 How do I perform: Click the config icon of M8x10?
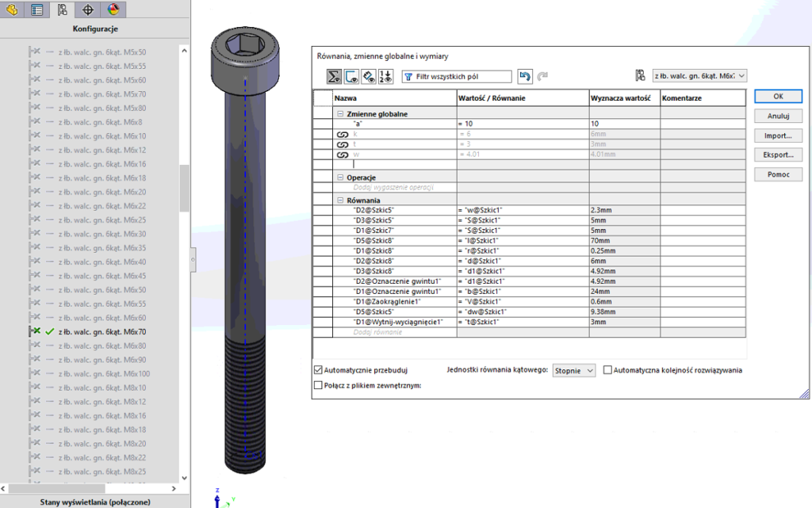[35, 387]
